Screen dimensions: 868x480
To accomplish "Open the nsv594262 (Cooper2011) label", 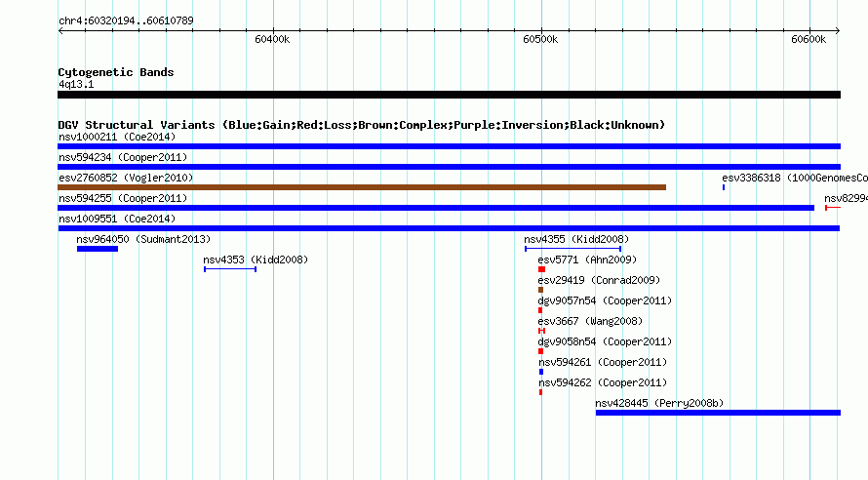I will point(603,382).
